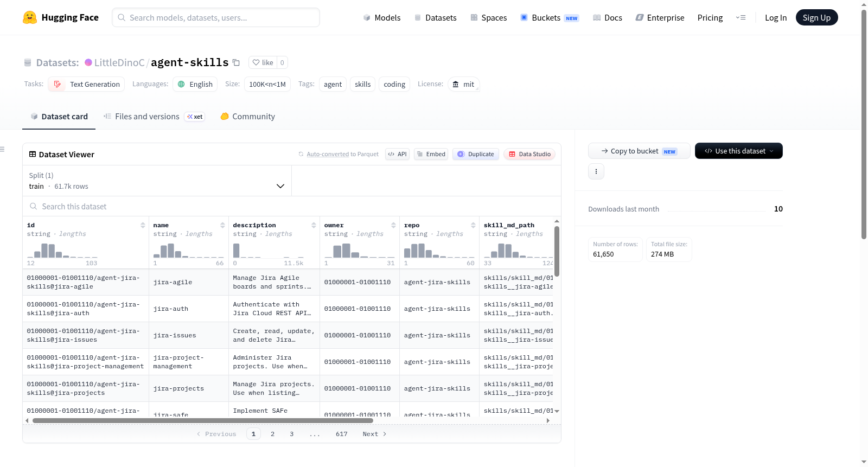Switch to the Dataset card tab
The image size is (868, 467).
click(59, 116)
